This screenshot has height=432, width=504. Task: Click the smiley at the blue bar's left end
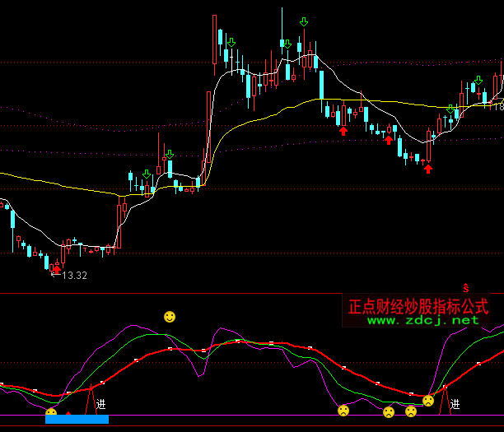pyautogui.click(x=51, y=412)
